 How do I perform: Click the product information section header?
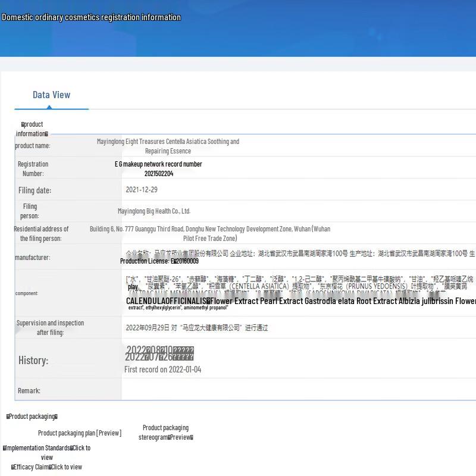[x=32, y=129]
